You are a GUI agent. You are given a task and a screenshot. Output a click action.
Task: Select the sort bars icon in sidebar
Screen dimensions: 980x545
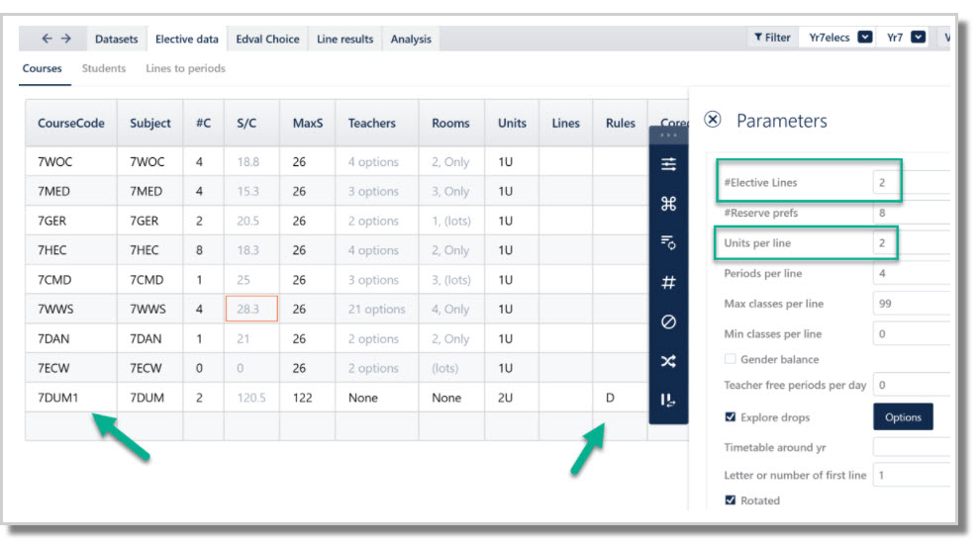(x=668, y=401)
